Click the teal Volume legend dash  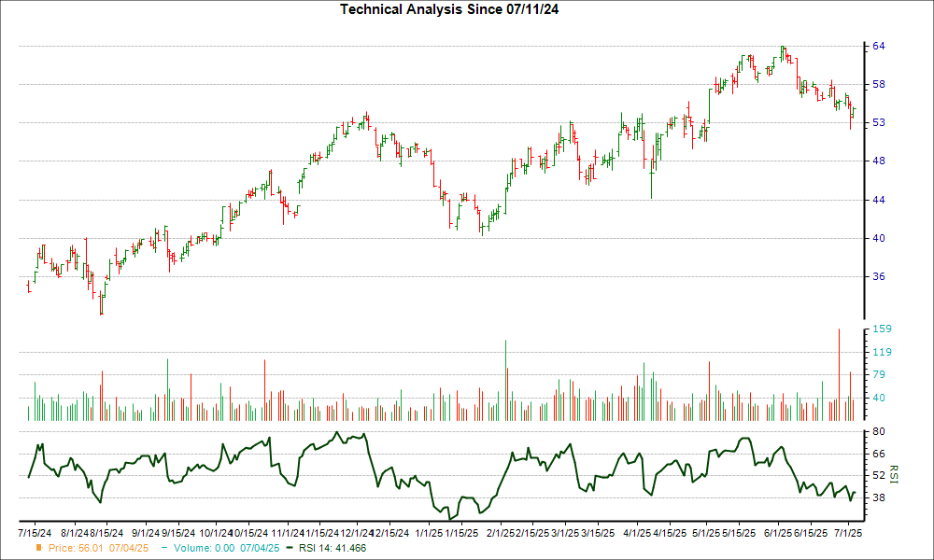(x=164, y=548)
